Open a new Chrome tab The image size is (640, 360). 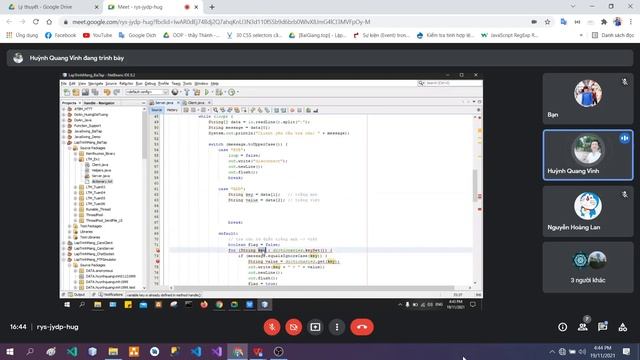tap(212, 7)
